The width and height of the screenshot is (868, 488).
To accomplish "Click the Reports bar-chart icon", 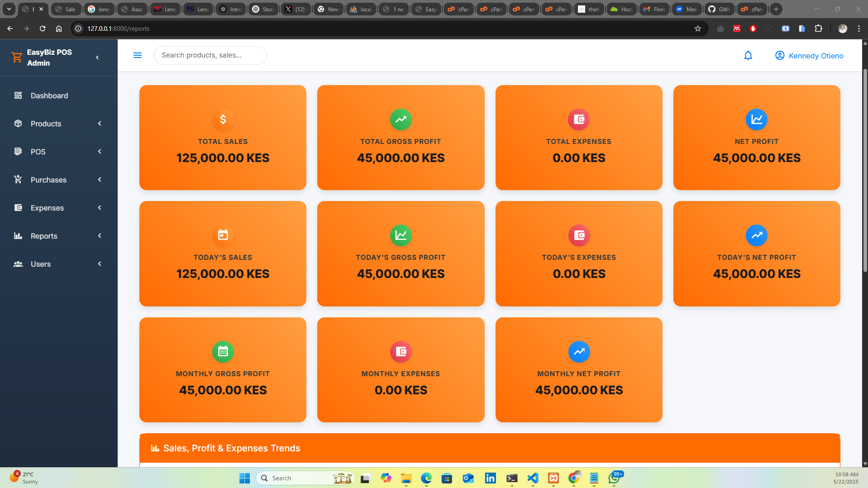I will click(x=18, y=236).
